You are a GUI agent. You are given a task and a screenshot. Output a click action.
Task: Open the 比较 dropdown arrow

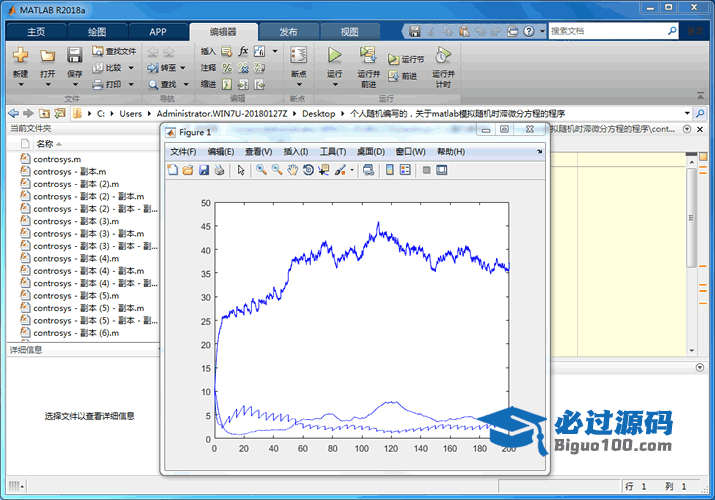point(131,68)
